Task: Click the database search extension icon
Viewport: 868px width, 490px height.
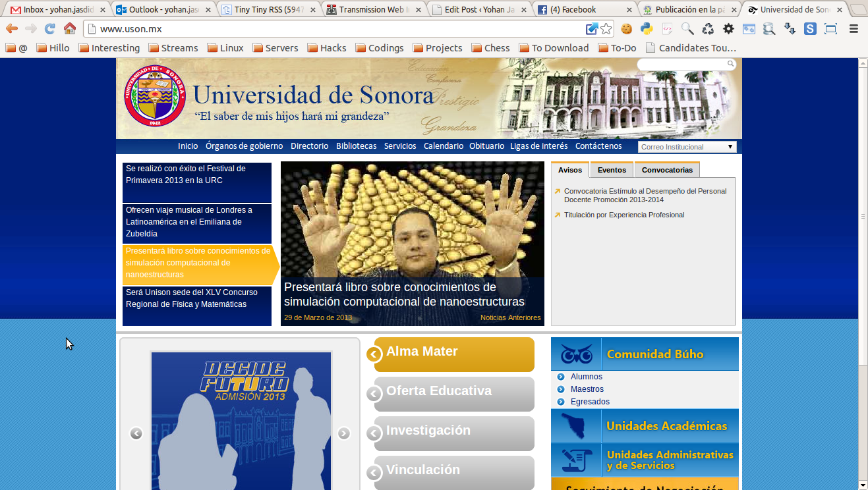Action: pyautogui.click(x=769, y=29)
